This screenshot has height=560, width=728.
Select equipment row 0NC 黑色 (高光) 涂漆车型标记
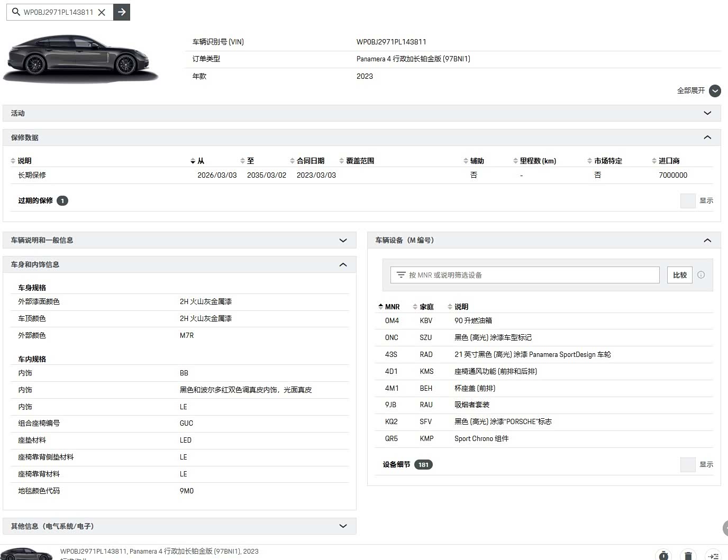[x=544, y=338]
